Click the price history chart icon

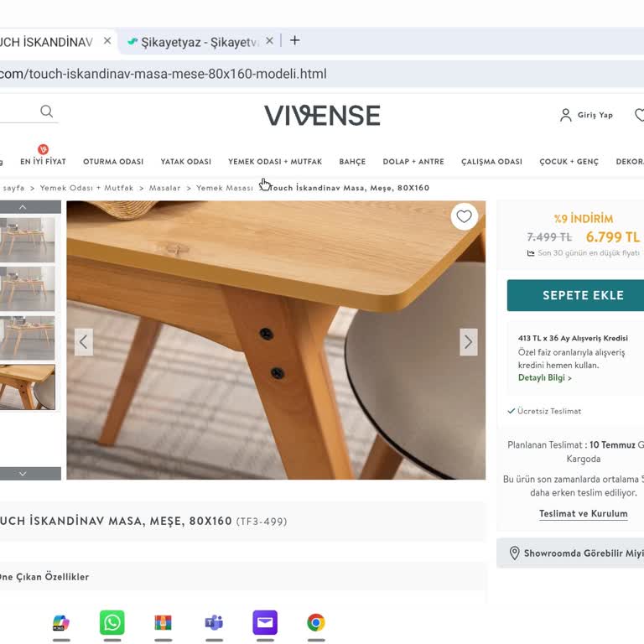coord(531,253)
